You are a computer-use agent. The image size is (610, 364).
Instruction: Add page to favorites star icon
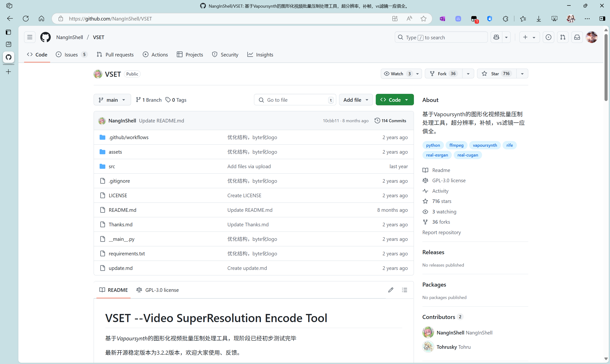click(423, 19)
